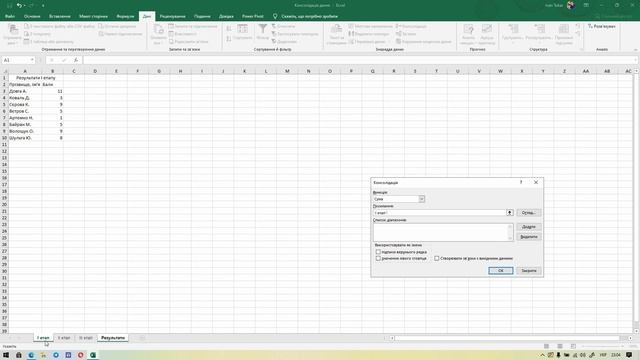Switch to Page Layout view icon
Image resolution: width=640 pixels, height=360 pixels.
pos(560,346)
